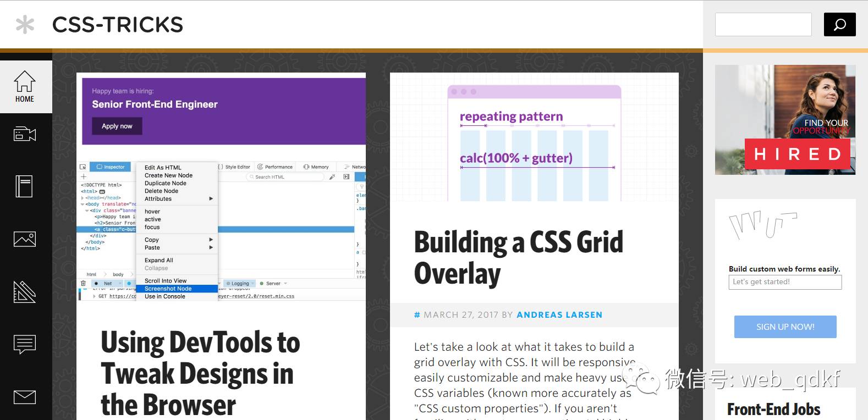
Task: Select the Performance tab in DevTools screenshot
Action: click(x=274, y=167)
